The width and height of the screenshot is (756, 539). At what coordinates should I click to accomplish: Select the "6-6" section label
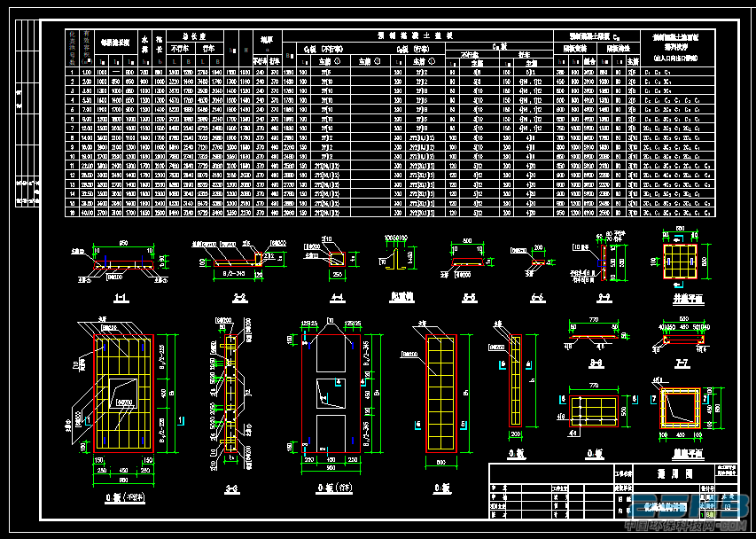point(538,299)
